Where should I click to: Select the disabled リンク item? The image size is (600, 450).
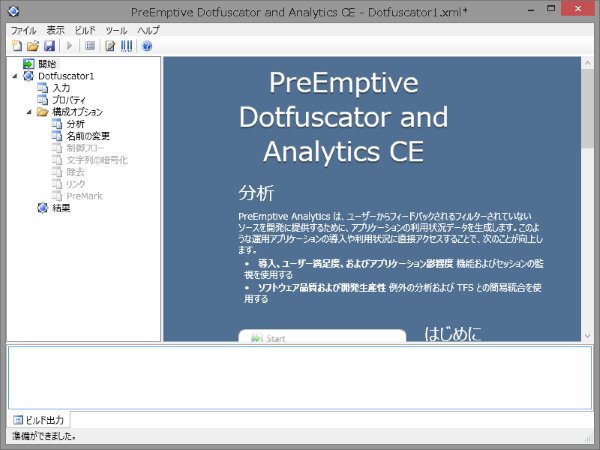click(x=76, y=184)
